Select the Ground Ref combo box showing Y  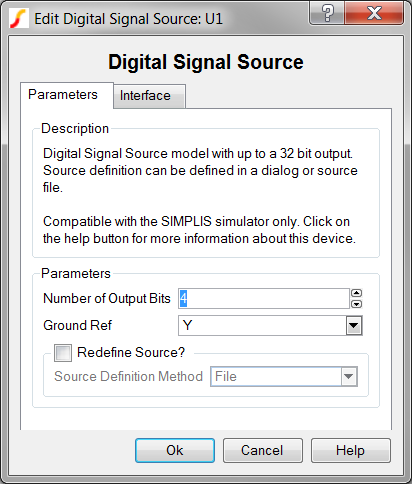[x=270, y=325]
